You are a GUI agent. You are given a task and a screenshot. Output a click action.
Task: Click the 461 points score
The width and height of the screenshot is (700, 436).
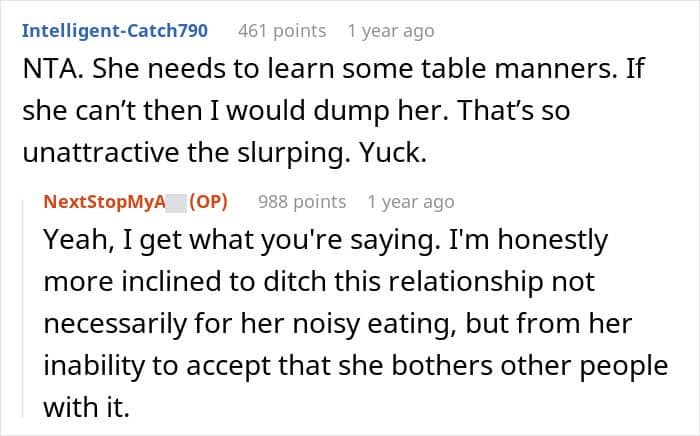(282, 31)
